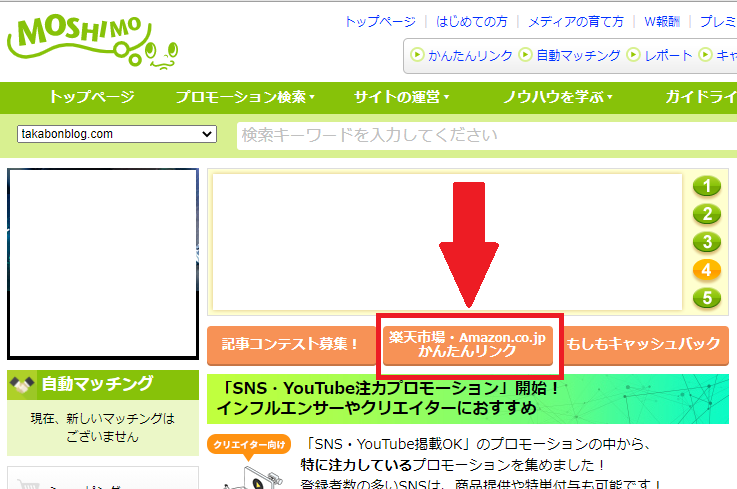
Task: Open the takabonblog.com site selector dropdown
Action: 117,134
